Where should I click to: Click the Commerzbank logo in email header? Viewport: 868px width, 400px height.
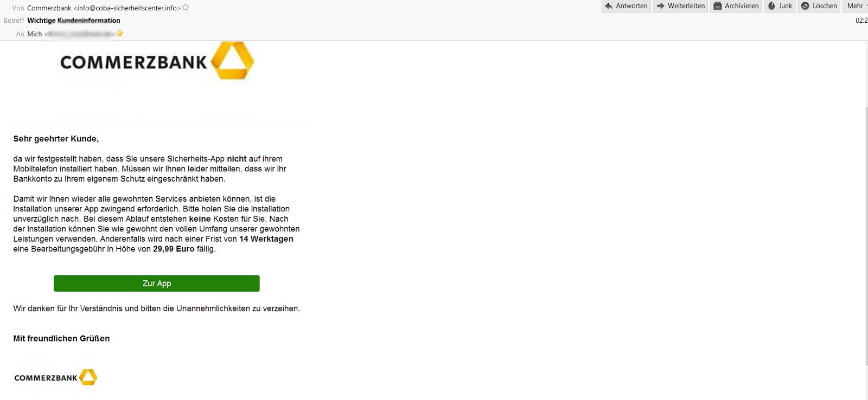(x=157, y=61)
